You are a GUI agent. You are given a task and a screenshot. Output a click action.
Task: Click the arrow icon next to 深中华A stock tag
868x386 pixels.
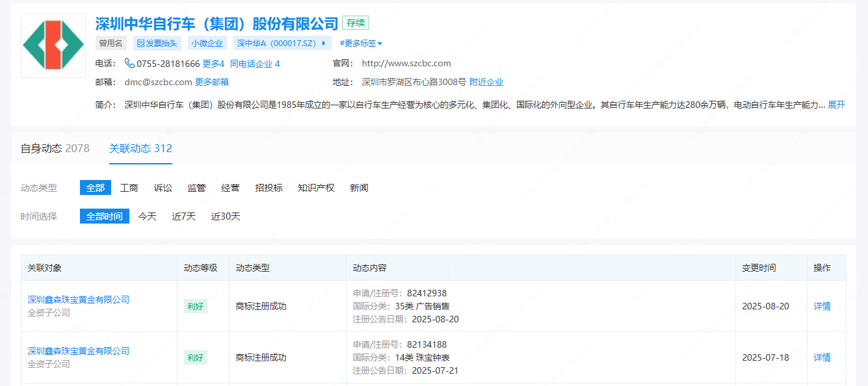coord(324,44)
